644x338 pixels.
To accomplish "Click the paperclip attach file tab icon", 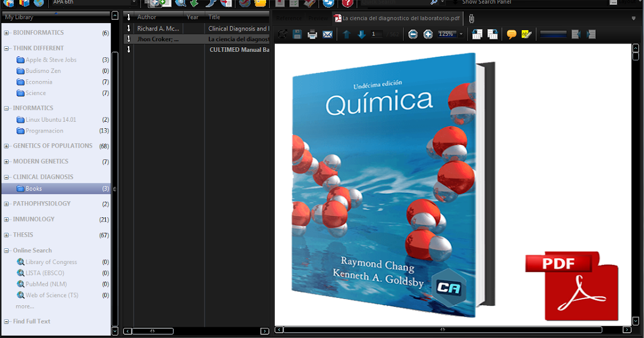I will point(471,19).
